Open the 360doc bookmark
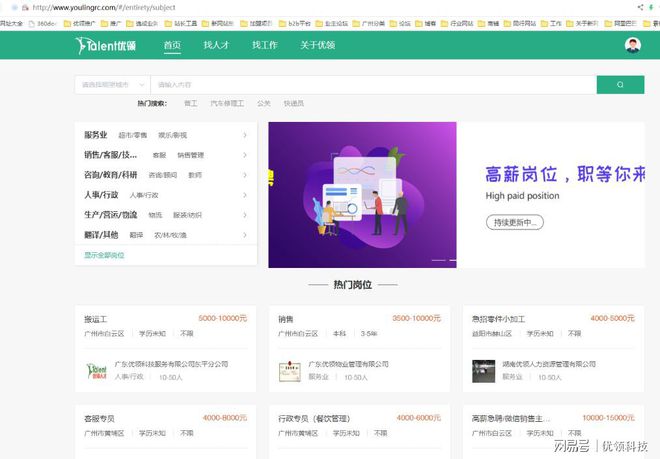The width and height of the screenshot is (660, 459). [42, 24]
